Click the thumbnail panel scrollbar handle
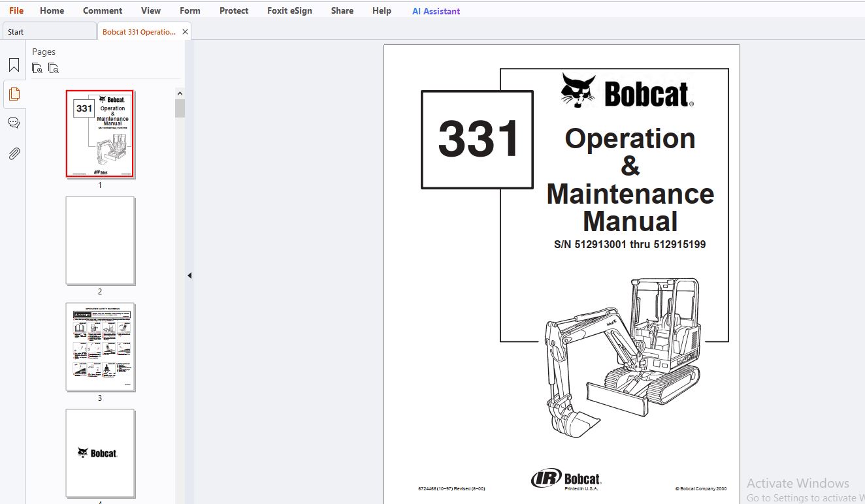 click(180, 108)
